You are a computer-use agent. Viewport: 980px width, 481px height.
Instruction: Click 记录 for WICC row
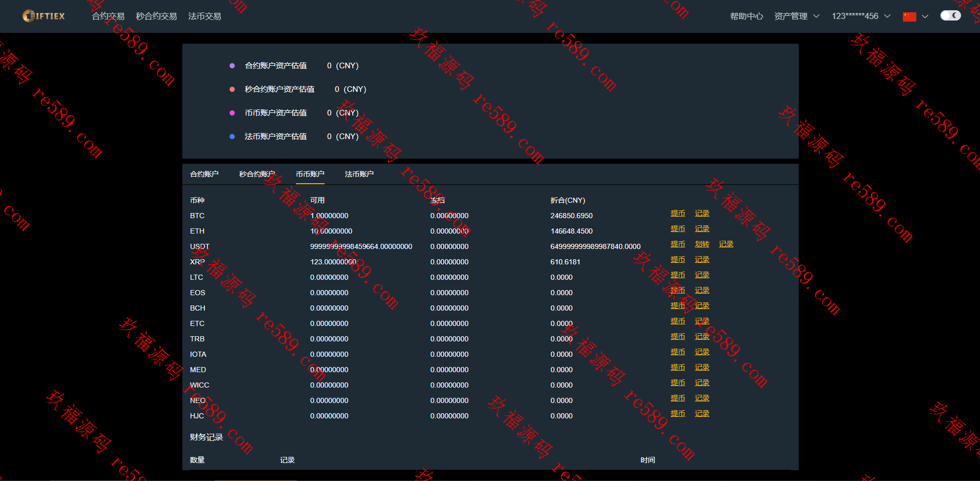702,382
